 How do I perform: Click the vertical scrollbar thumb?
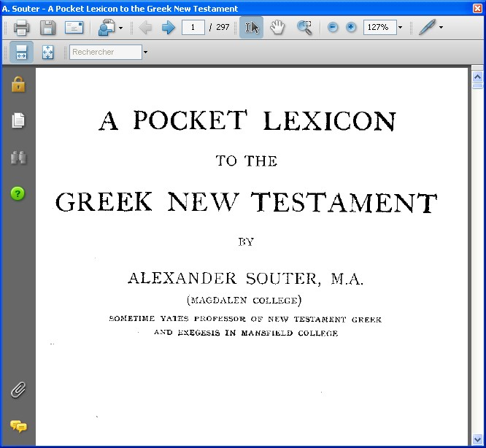pyautogui.click(x=478, y=86)
